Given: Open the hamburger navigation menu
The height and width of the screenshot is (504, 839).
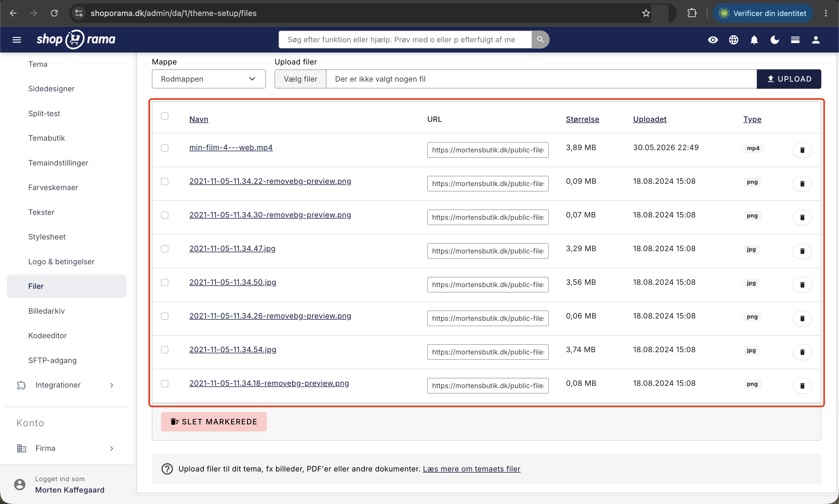Looking at the screenshot, I should click(x=17, y=40).
